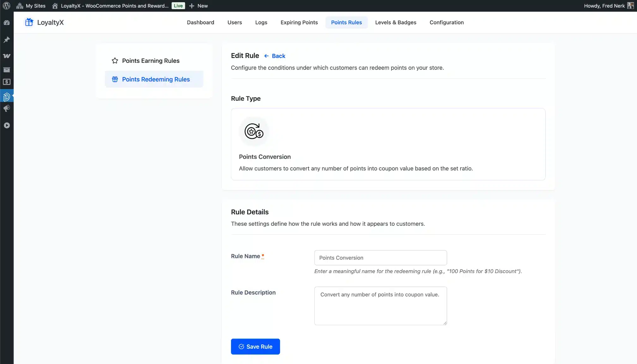Click the Save Rule button
Viewport: 637px width, 364px height.
click(x=255, y=347)
